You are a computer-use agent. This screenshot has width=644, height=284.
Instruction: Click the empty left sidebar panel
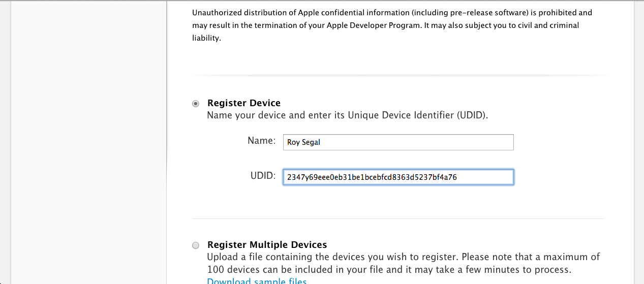coord(88,142)
